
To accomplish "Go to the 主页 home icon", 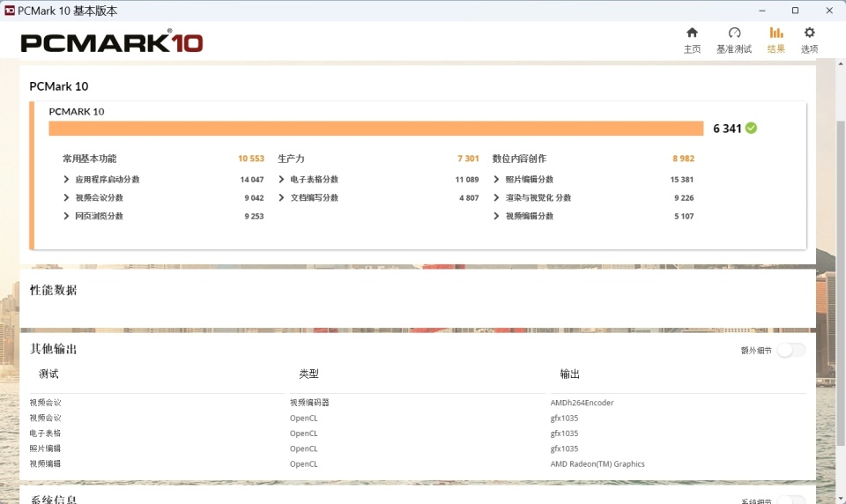I will click(x=692, y=33).
